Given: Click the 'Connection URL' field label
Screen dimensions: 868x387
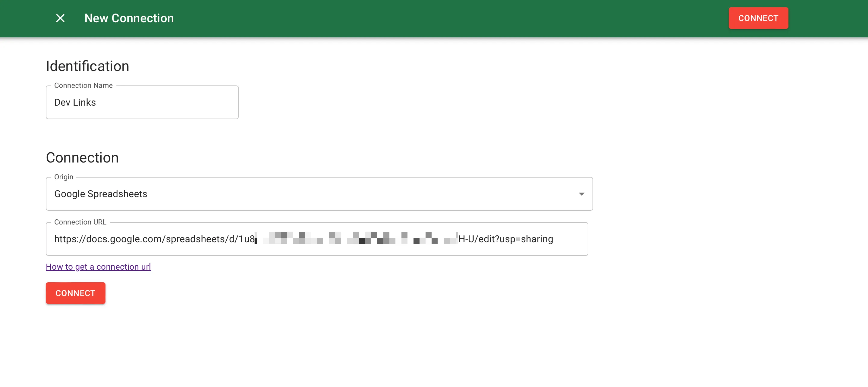Looking at the screenshot, I should (80, 222).
